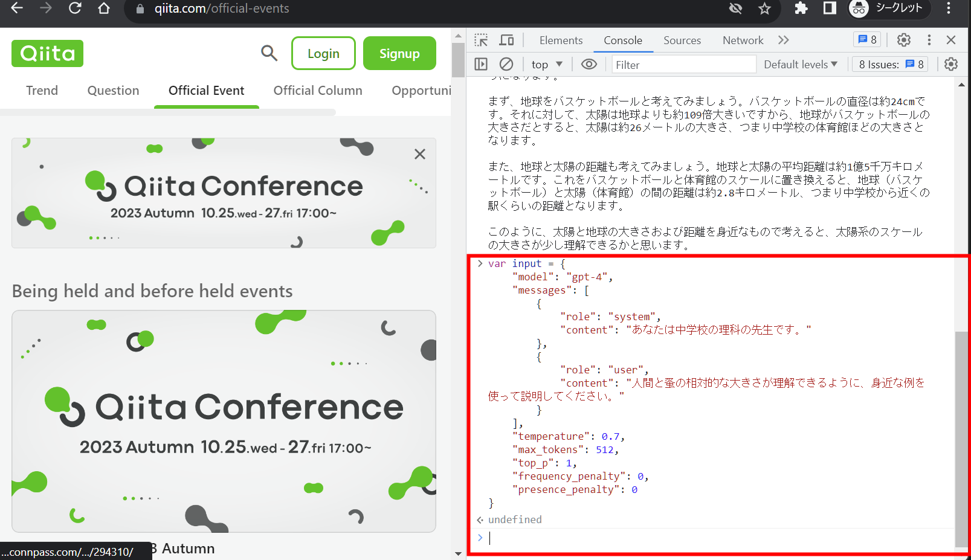This screenshot has width=971, height=560.
Task: Click the page scroll-down arrow
Action: tap(458, 553)
